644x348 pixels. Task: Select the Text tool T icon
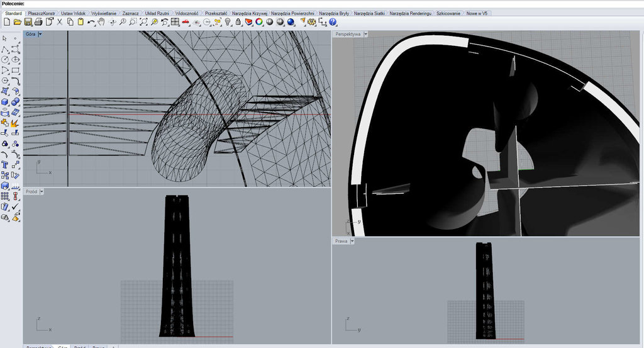click(5, 165)
